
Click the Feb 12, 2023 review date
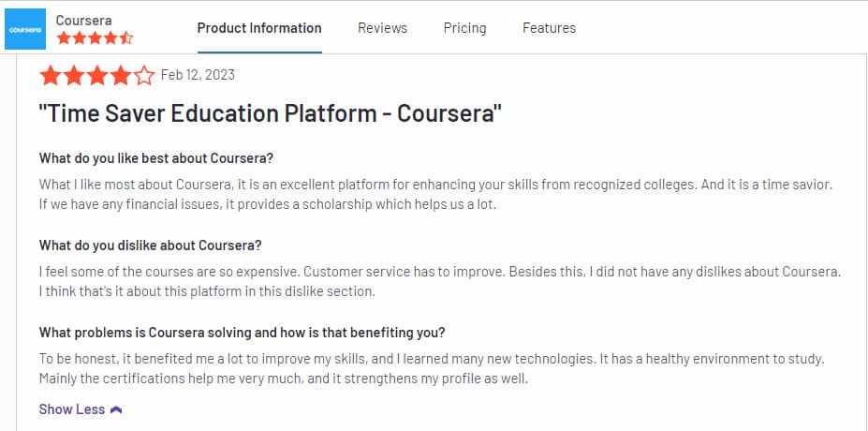pos(198,74)
